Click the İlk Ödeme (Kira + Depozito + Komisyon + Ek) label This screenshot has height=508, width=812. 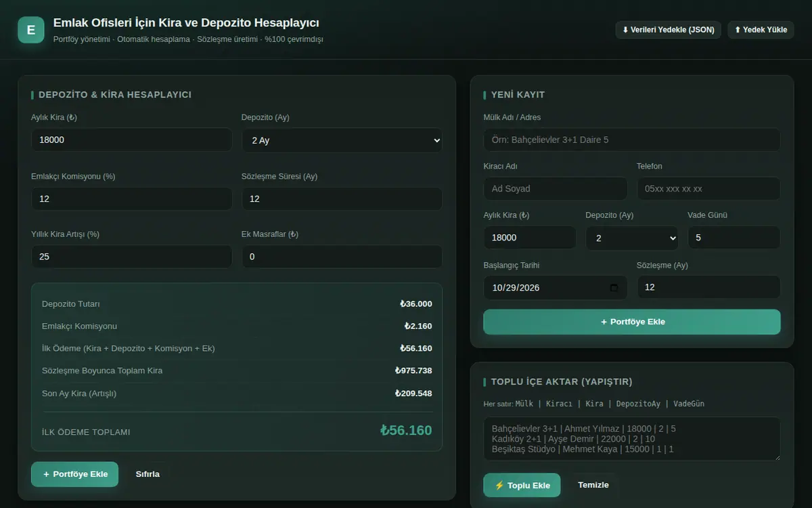(x=129, y=348)
